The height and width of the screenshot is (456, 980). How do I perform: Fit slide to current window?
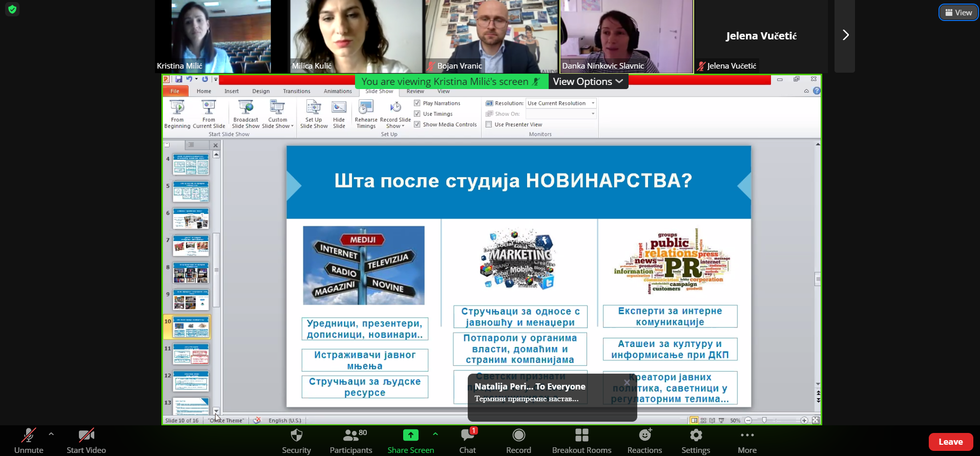(816, 421)
